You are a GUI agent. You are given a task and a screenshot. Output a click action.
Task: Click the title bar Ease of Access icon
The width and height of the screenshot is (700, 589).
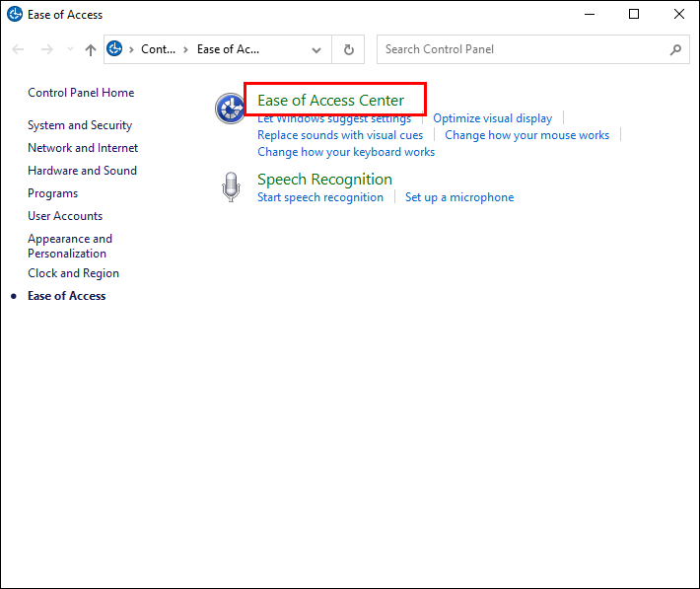(15, 15)
